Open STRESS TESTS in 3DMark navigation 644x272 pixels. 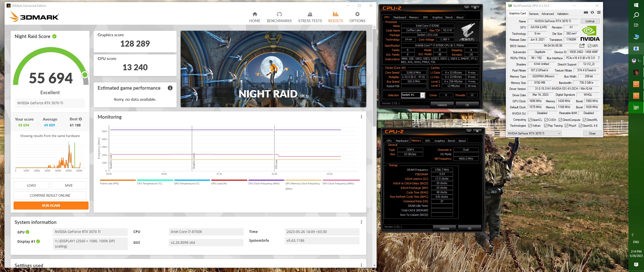click(310, 17)
